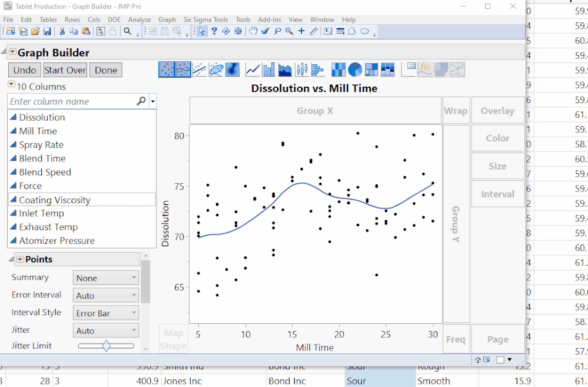
Task: Collapse the Graph Builder outline disclosure triangle
Action: 4,51
